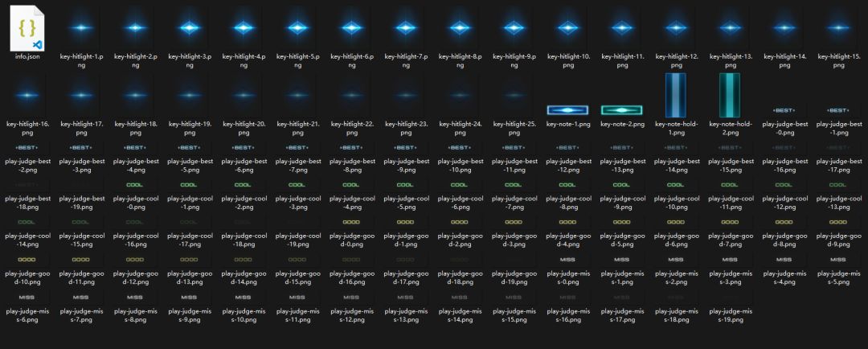
Task: Select play-judge-miss-6.png thumbnail
Action: point(27,298)
